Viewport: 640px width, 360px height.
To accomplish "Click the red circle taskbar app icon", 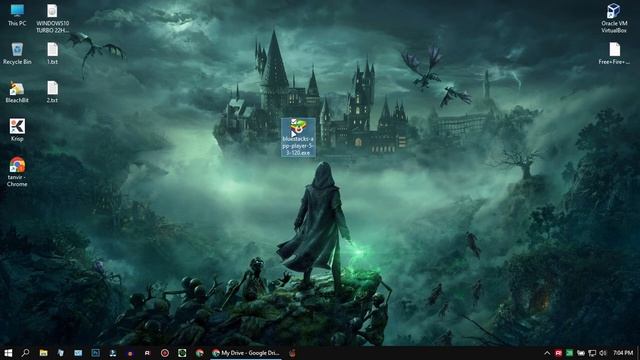I will coord(165,353).
